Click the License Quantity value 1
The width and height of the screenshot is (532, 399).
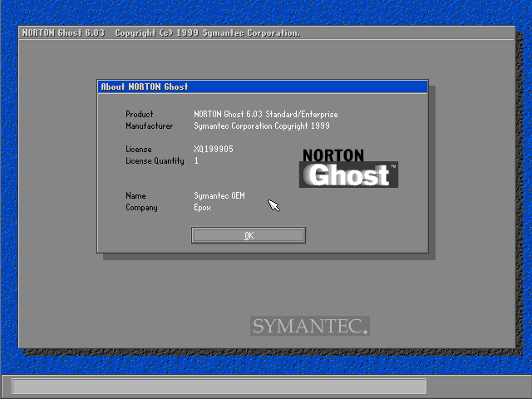pos(196,160)
